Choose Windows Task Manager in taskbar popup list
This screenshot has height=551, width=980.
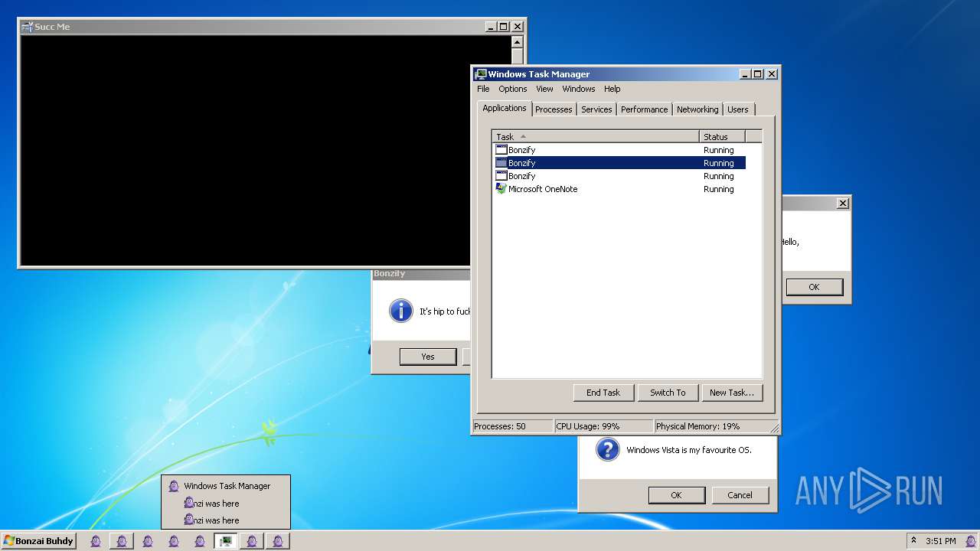226,486
